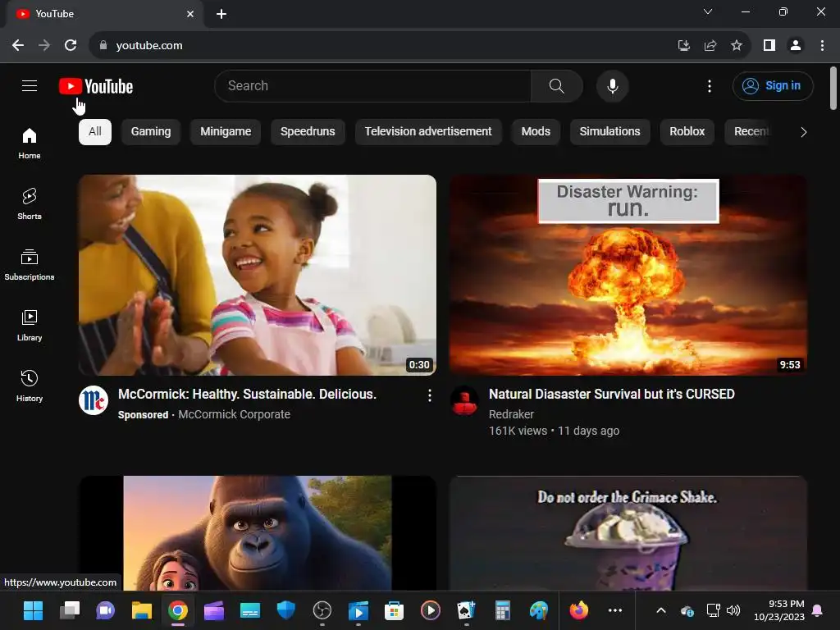Open volume control in system tray
Image resolution: width=840 pixels, height=630 pixels.
tap(733, 610)
